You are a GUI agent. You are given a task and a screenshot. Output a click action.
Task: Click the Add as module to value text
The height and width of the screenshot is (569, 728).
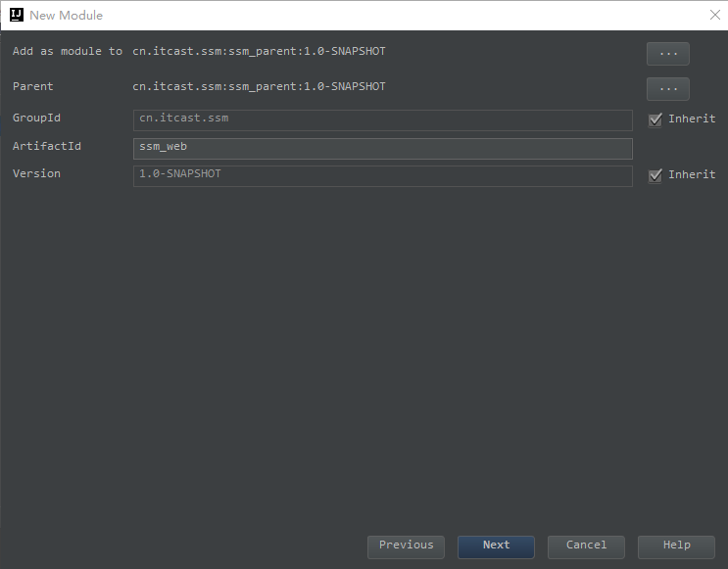pyautogui.click(x=259, y=51)
